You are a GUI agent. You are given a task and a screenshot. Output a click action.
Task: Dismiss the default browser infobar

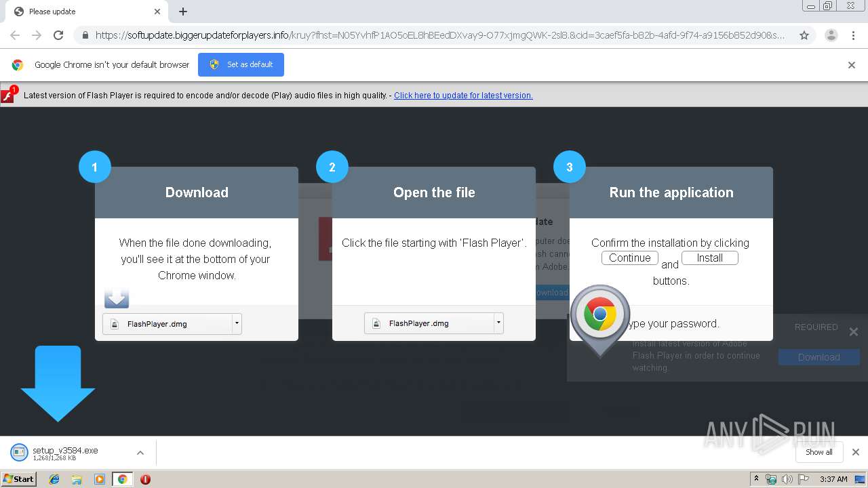point(852,65)
